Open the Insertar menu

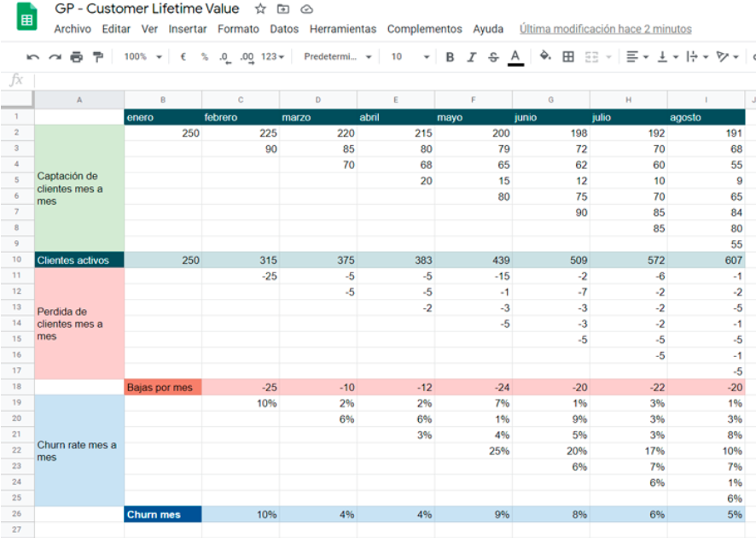point(188,29)
